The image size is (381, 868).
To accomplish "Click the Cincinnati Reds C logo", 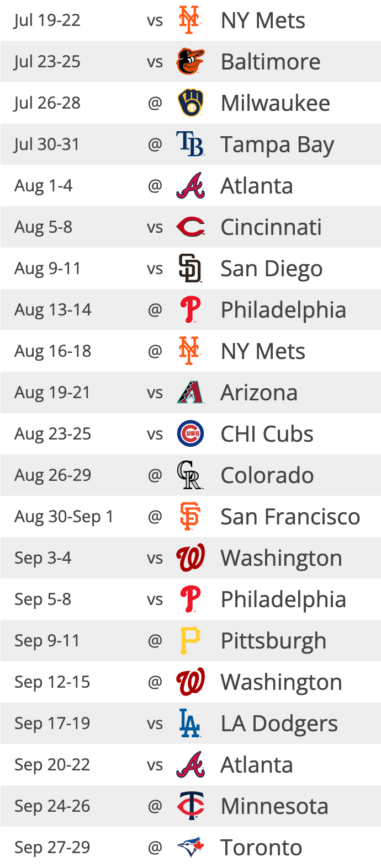I will pyautogui.click(x=190, y=227).
